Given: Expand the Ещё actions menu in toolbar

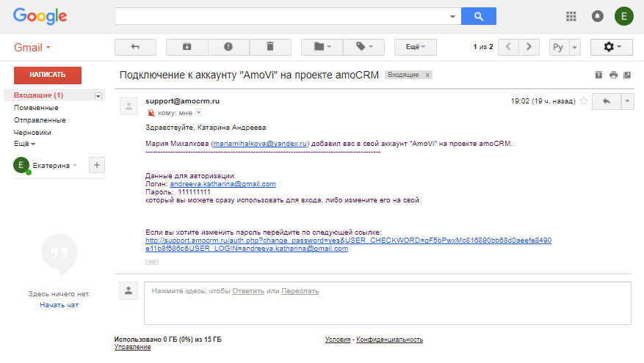Looking at the screenshot, I should (416, 46).
